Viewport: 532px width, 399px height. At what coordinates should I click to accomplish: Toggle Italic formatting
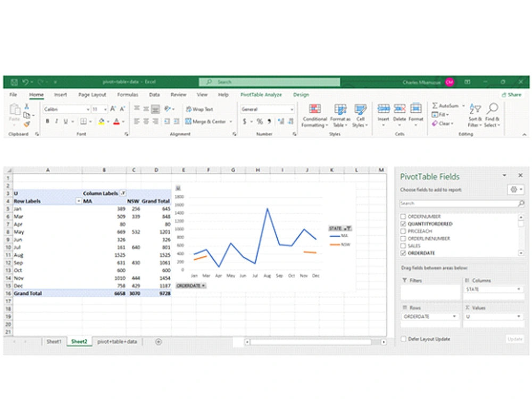pos(57,121)
